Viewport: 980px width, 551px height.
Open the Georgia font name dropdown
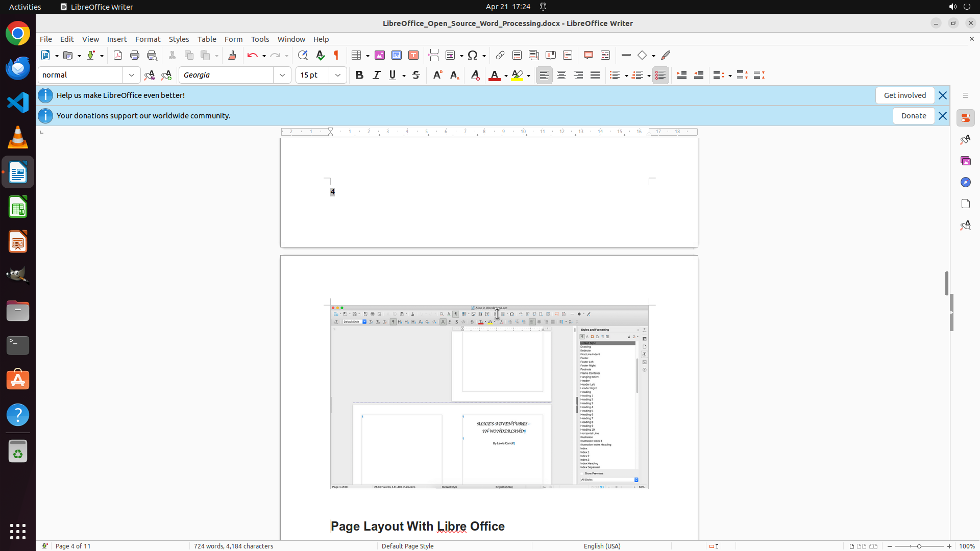click(282, 75)
